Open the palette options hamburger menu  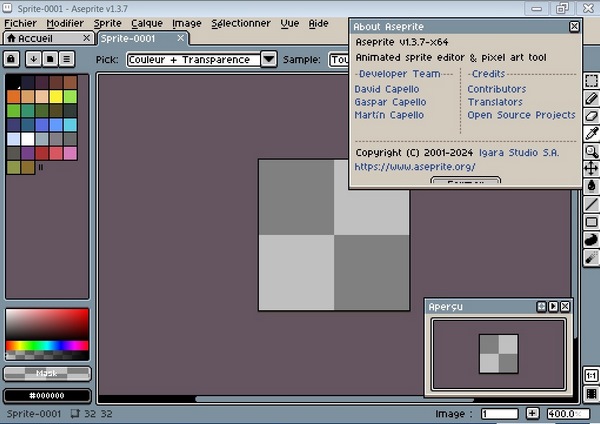(67, 59)
